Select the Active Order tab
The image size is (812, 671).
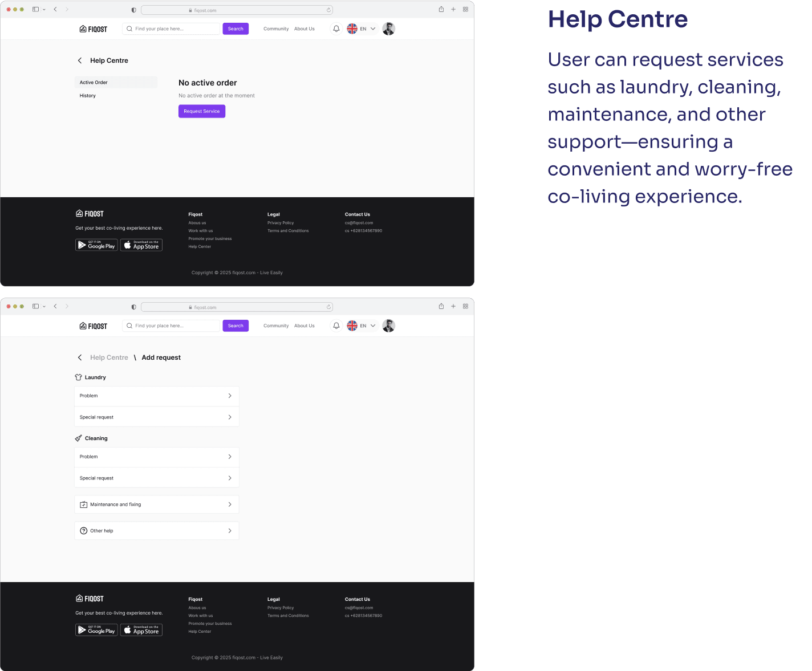click(116, 82)
